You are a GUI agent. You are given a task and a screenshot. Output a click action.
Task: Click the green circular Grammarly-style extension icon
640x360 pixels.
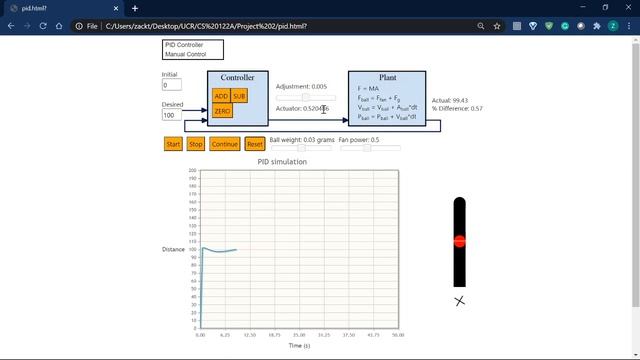pos(565,26)
